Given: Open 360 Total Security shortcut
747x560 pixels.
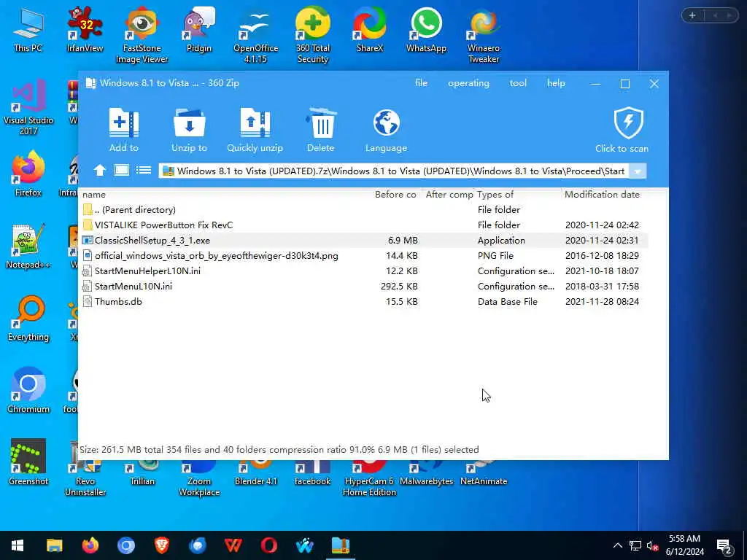Looking at the screenshot, I should [x=312, y=35].
